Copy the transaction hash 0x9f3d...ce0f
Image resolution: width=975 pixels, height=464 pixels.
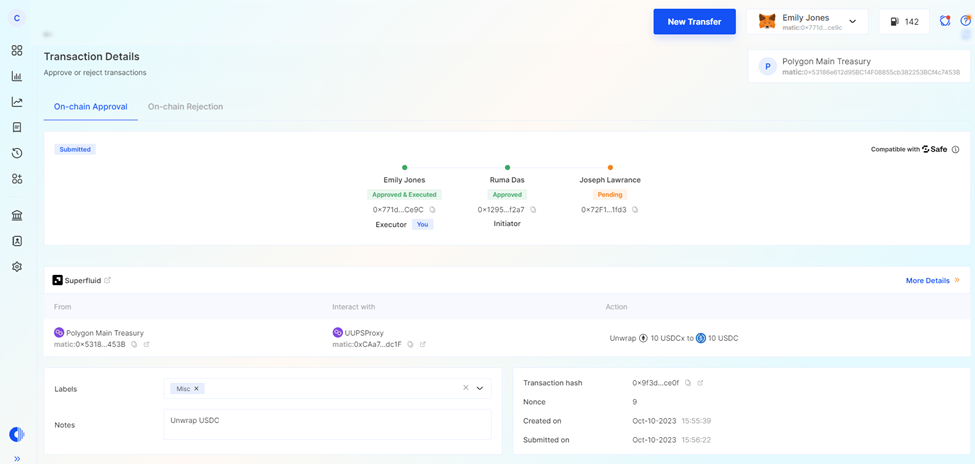[688, 383]
